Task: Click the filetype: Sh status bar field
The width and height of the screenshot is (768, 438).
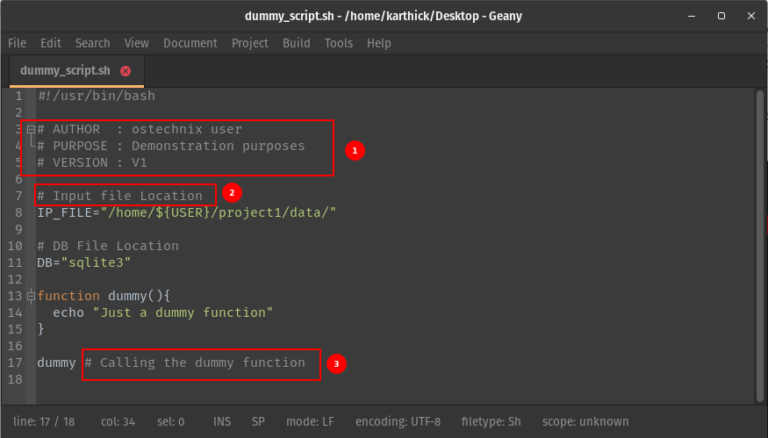Action: tap(485, 421)
